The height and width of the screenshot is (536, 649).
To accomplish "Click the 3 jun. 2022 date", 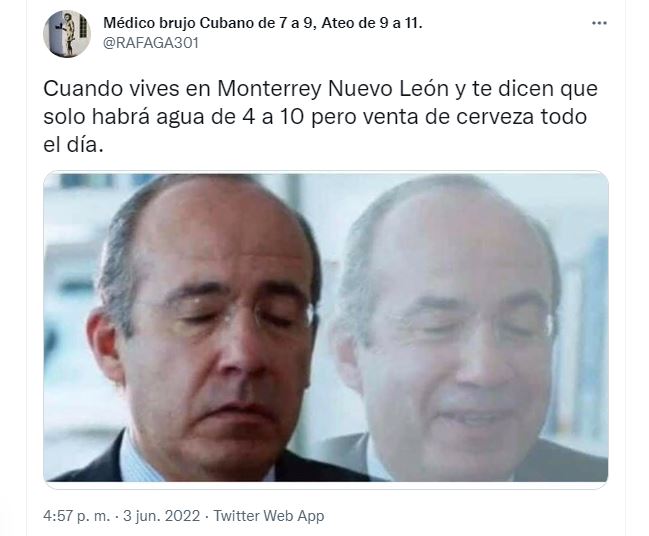I will tap(162, 516).
